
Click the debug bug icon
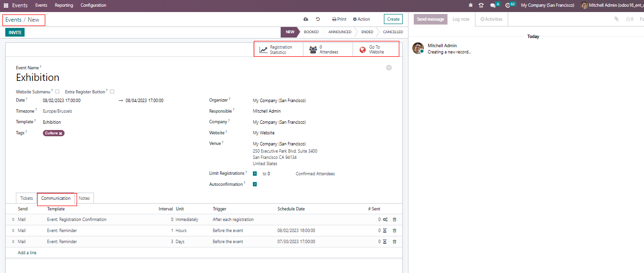[471, 5]
